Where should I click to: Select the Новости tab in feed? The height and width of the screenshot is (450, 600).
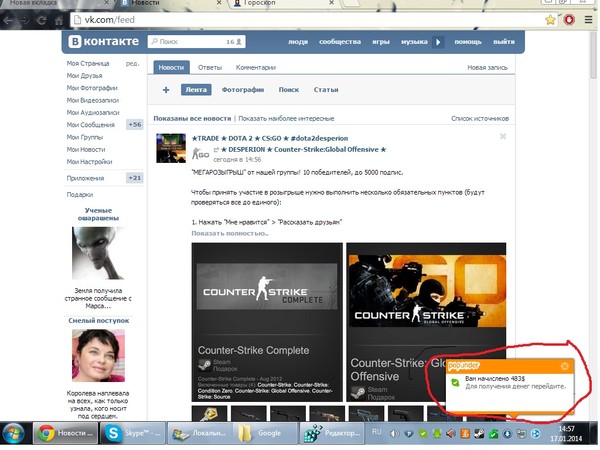pos(171,67)
